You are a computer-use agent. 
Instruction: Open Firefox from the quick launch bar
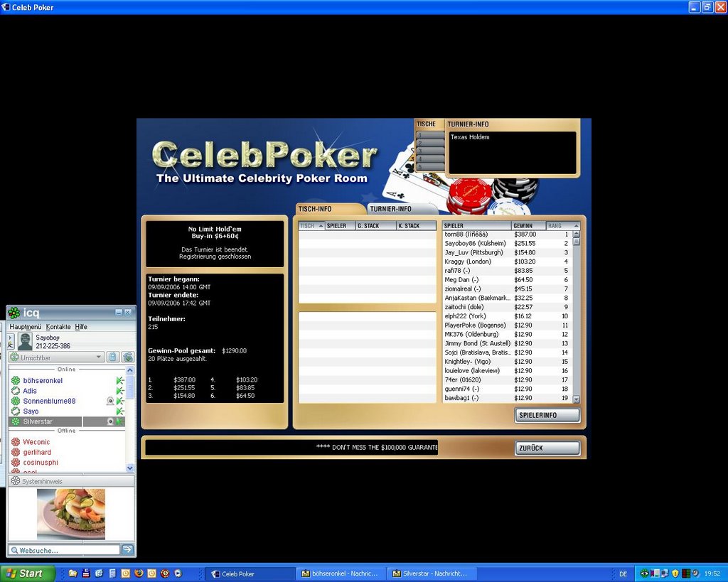(139, 573)
